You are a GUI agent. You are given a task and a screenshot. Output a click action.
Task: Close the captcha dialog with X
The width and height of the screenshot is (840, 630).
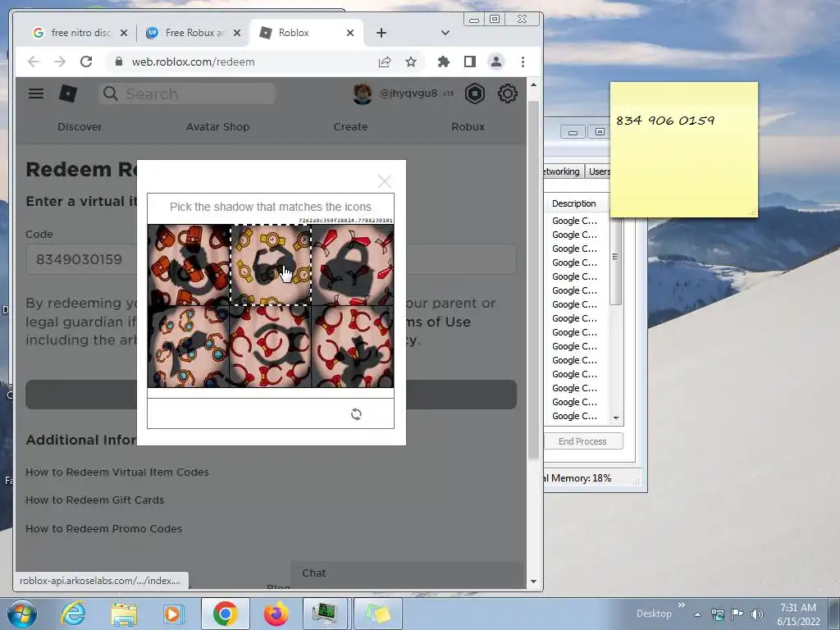tap(384, 181)
